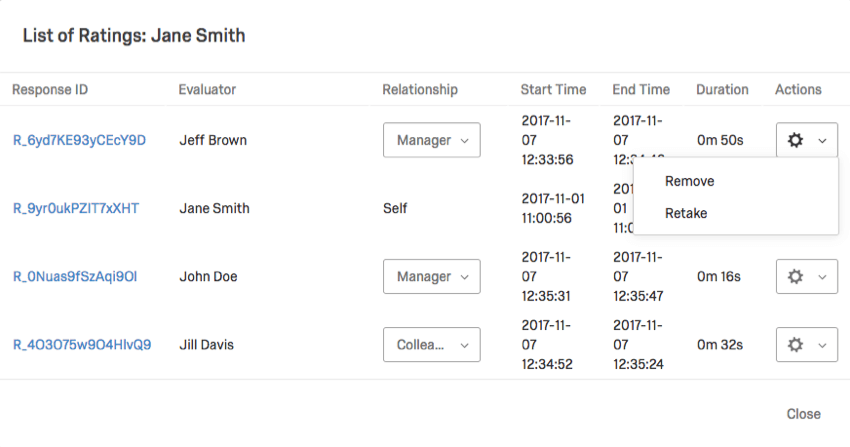This screenshot has width=850, height=447.
Task: Click the Response ID column header
Action: pos(50,90)
